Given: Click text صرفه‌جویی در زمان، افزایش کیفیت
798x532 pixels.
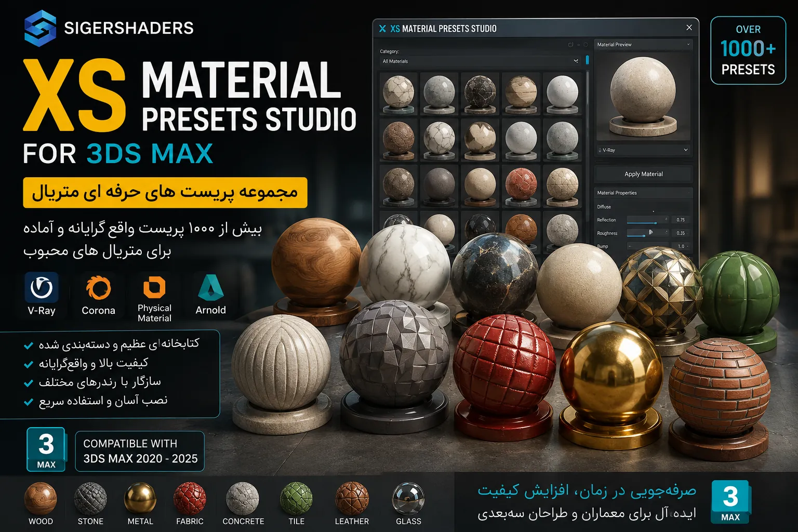Looking at the screenshot, I should tap(587, 490).
